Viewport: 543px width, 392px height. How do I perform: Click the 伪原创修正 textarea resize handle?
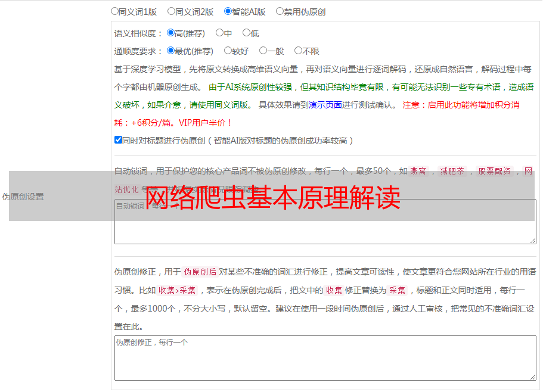pos(532,377)
